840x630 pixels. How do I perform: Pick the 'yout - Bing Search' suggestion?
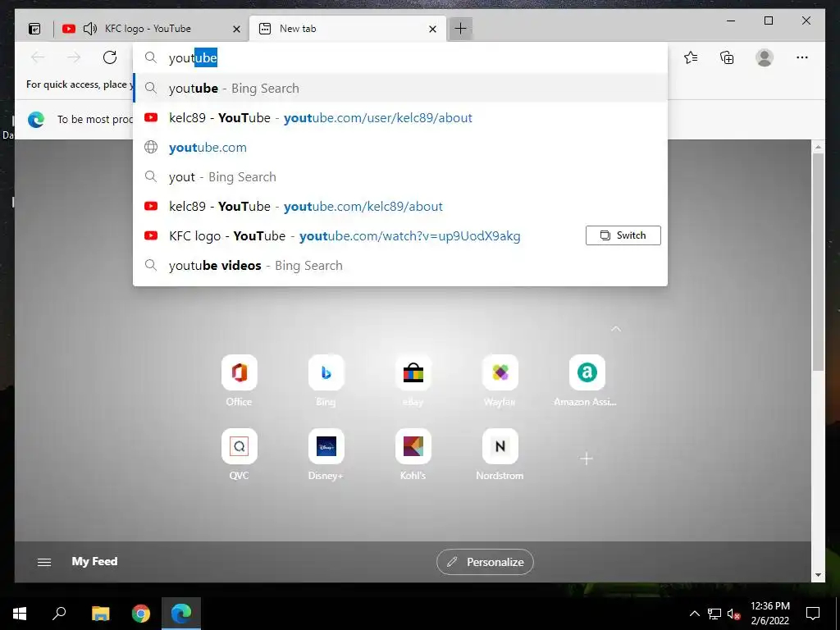click(400, 177)
